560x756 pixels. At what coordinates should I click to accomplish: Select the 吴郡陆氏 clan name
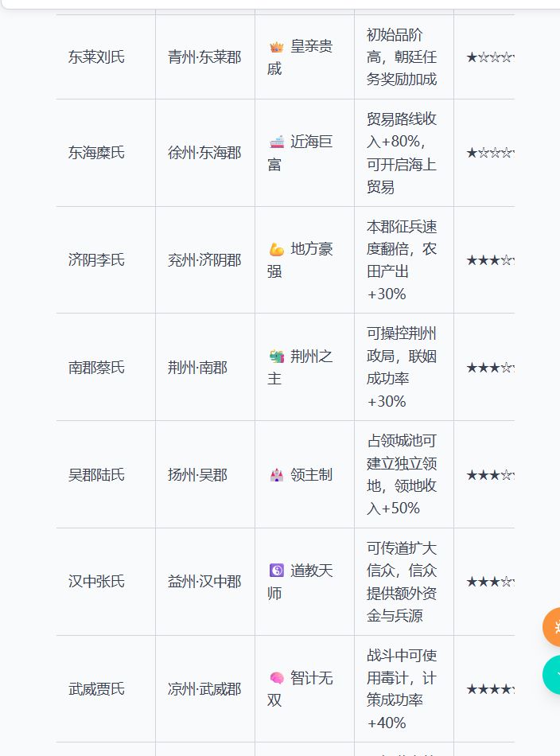pos(96,475)
